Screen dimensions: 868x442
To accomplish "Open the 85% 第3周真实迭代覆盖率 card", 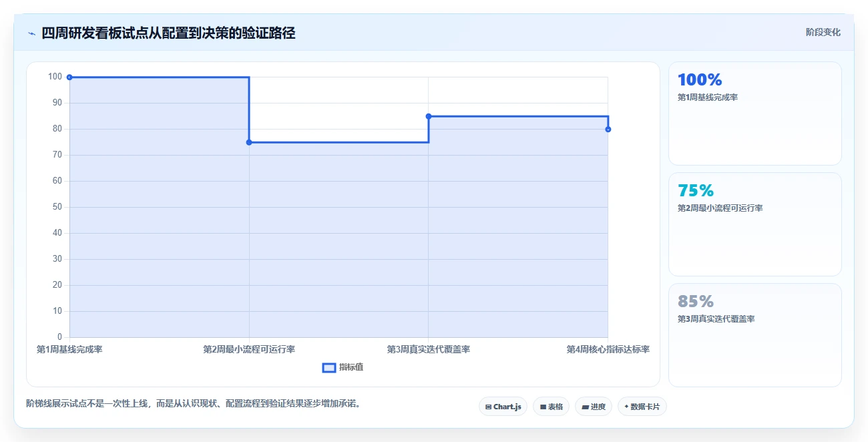I will coord(755,335).
